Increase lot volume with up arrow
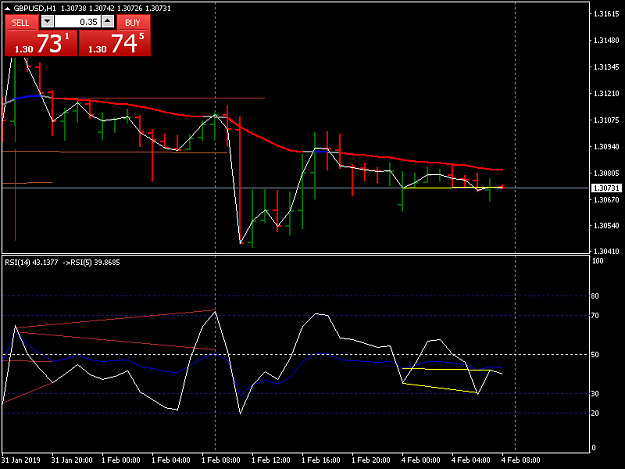The height and width of the screenshot is (469, 625). (x=108, y=21)
